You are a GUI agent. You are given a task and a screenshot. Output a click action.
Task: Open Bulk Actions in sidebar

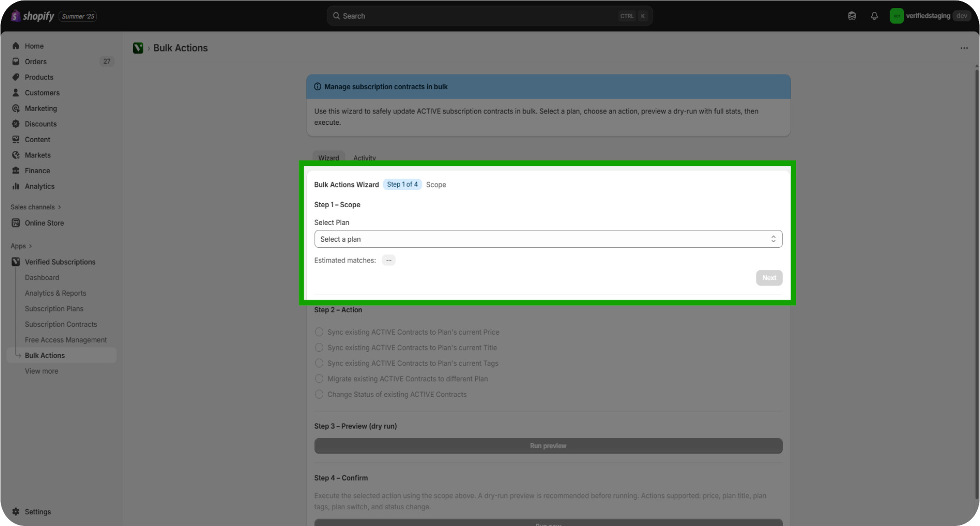tap(62, 355)
